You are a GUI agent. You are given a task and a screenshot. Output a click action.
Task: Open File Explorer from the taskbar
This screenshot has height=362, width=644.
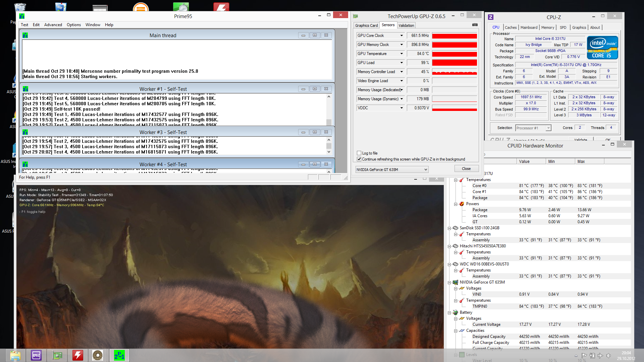[x=15, y=355]
